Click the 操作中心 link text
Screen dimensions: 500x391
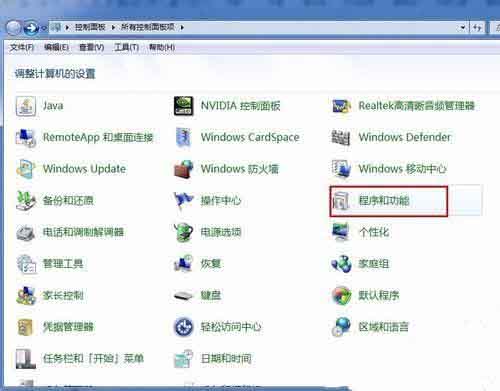click(221, 201)
